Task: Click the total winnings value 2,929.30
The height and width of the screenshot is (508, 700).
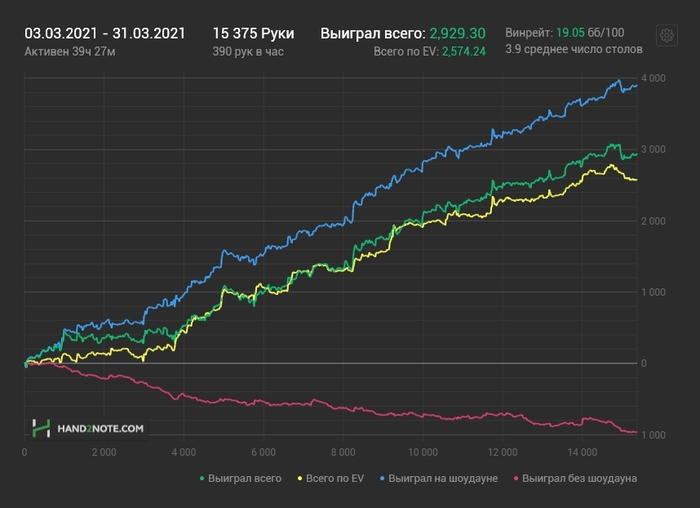Action: pos(458,33)
